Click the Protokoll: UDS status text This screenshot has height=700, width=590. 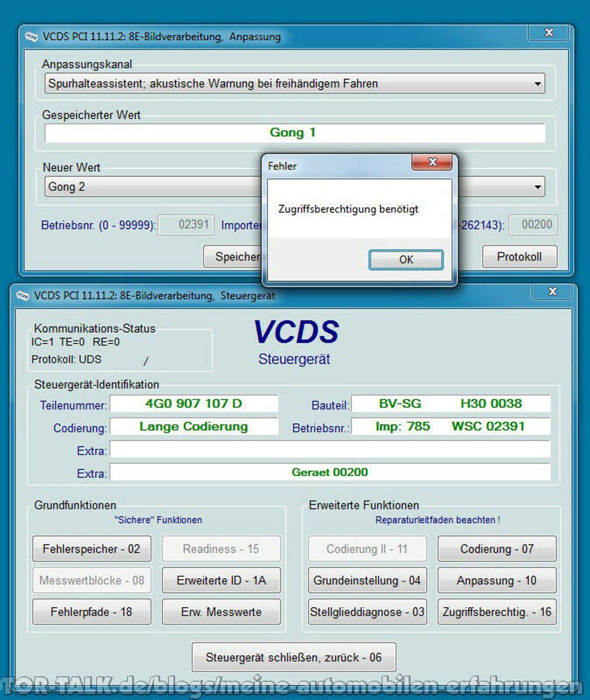(66, 360)
